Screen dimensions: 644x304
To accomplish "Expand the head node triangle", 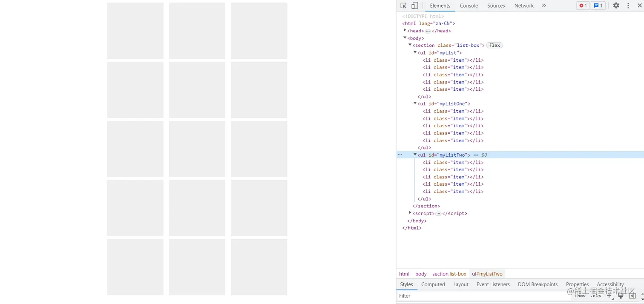I will pos(405,30).
